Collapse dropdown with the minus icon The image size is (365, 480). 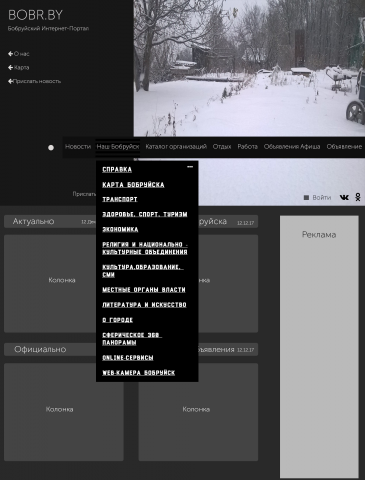click(x=190, y=166)
